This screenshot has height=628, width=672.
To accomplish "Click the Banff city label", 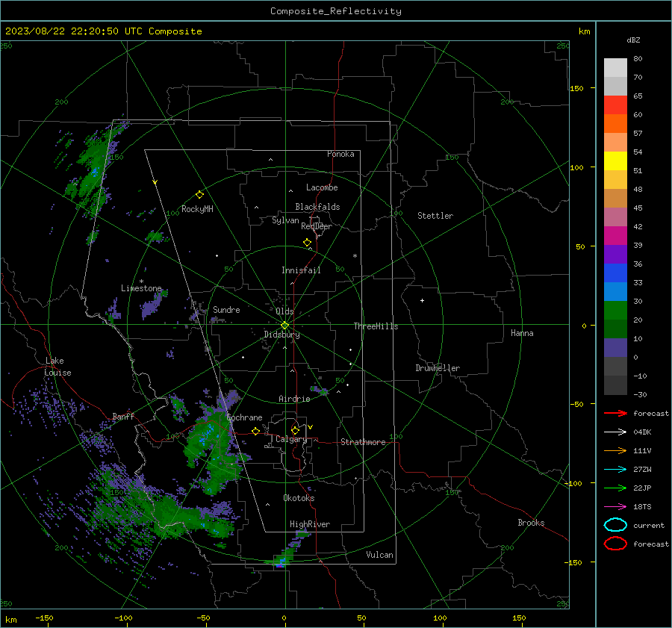I will [x=123, y=417].
